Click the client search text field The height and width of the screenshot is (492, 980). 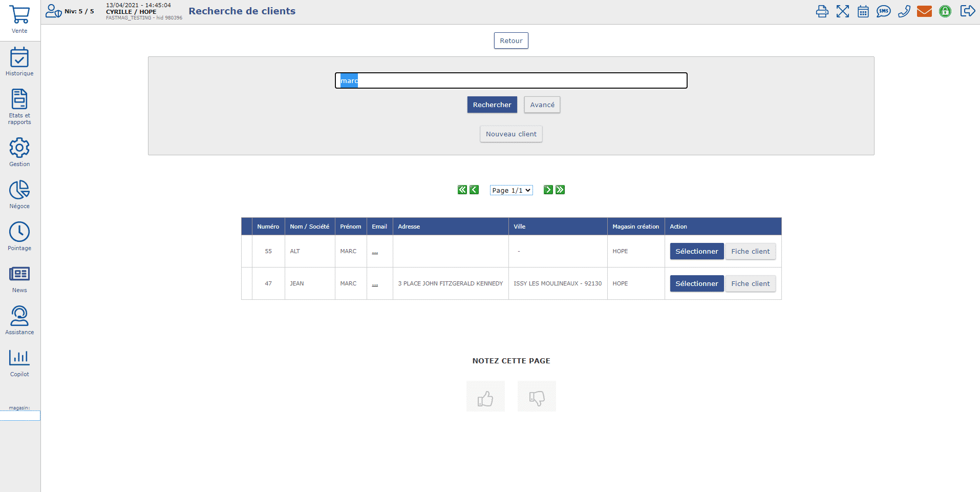tap(511, 80)
